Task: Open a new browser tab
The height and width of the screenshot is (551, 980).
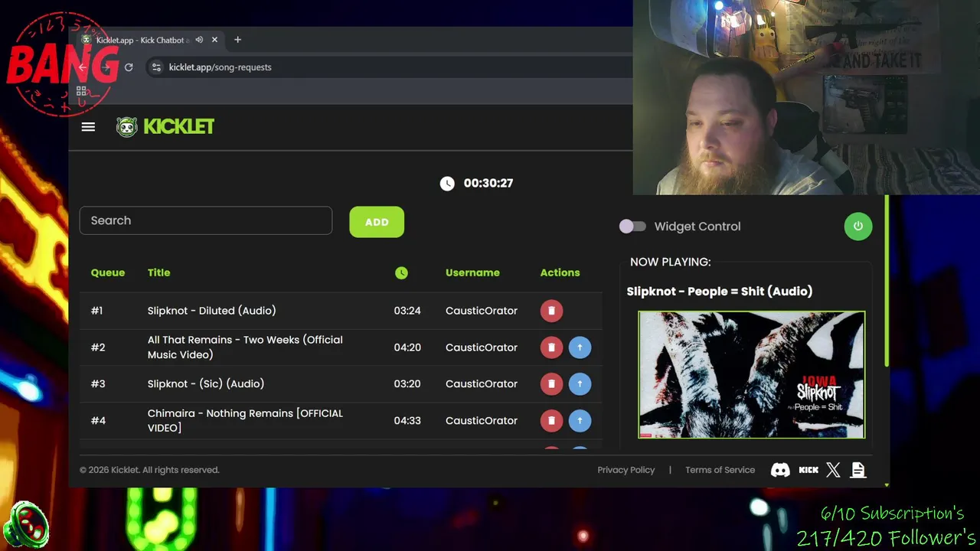Action: tap(237, 40)
